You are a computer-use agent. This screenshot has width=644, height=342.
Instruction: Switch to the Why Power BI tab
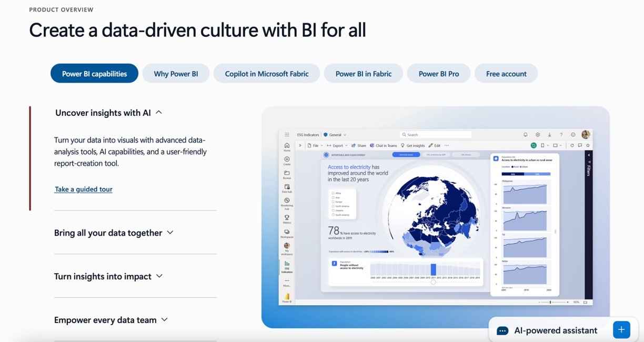click(176, 74)
